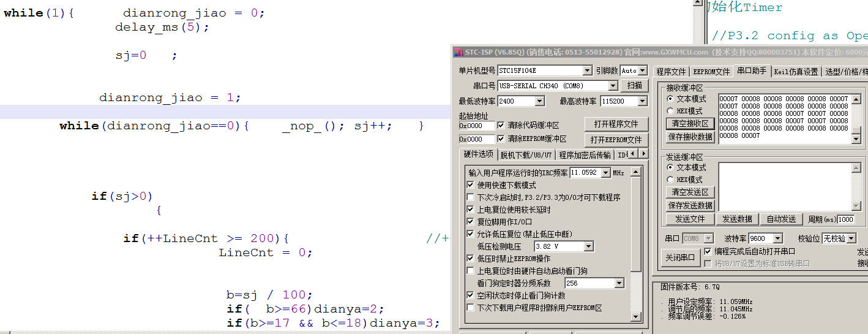The width and height of the screenshot is (868, 334).
Task: Select HEX模式 in receive buffer
Action: pos(670,111)
